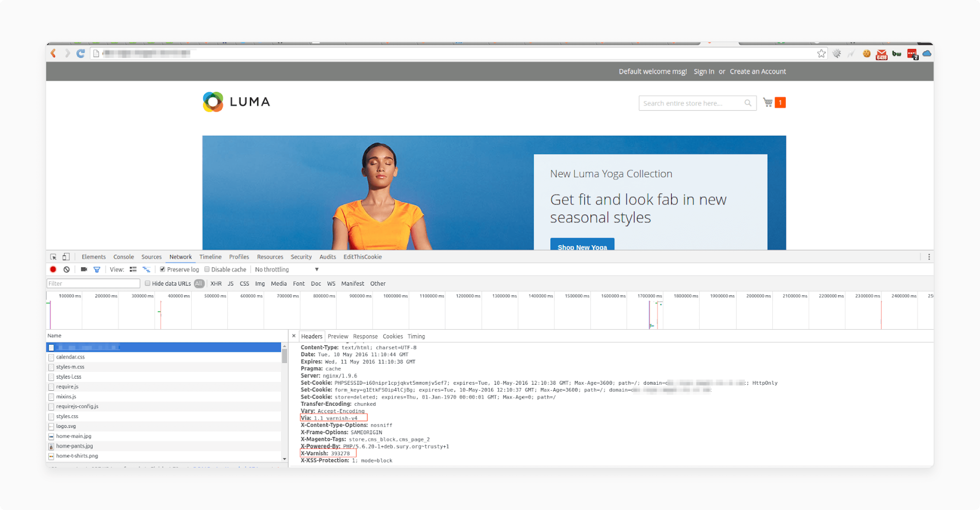Reload the page with the refresh icon
Viewport: 980px width, 510px height.
81,53
